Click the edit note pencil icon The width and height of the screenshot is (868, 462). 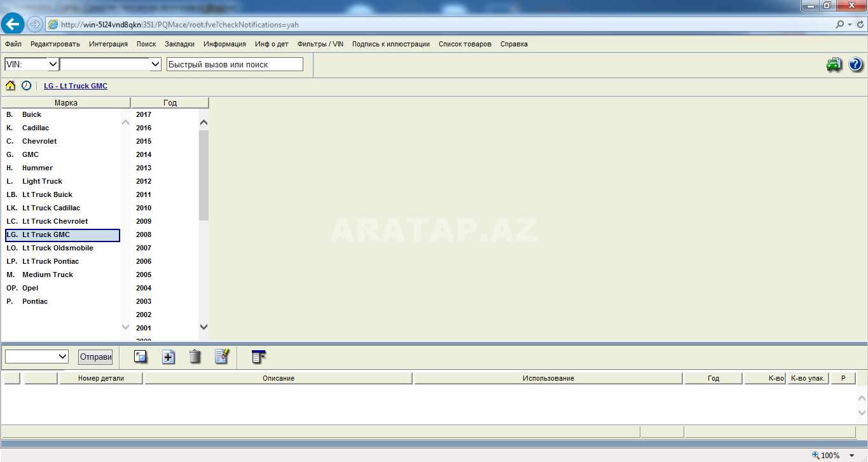(x=222, y=357)
